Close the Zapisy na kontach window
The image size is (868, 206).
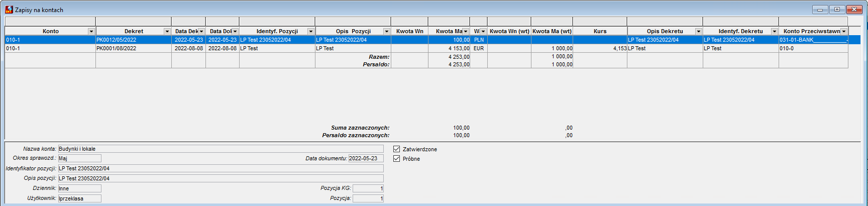854,10
